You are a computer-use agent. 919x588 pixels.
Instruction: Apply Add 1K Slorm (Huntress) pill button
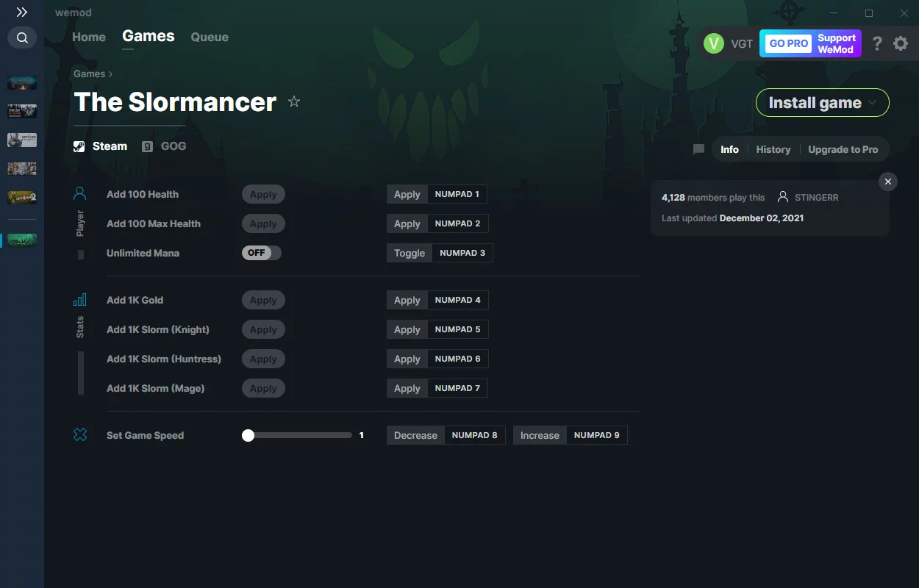click(263, 359)
